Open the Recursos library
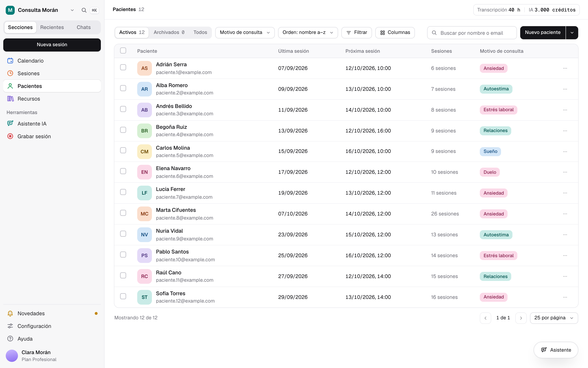Screen dimensions: 588x368 coord(52,99)
